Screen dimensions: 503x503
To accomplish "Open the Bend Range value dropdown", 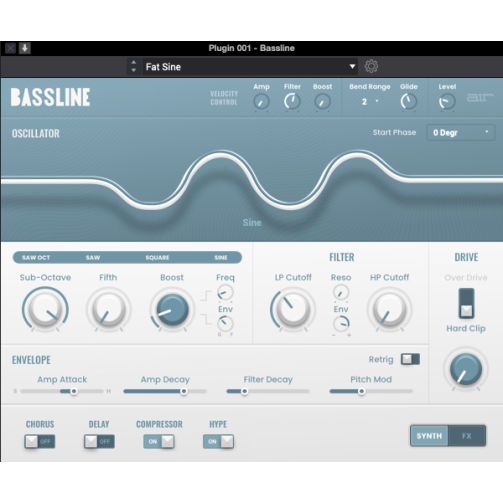I will pos(370,101).
